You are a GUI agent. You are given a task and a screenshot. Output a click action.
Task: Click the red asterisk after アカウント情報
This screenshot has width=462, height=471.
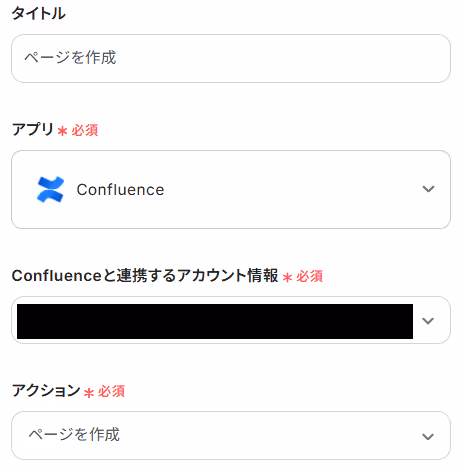[x=287, y=277]
